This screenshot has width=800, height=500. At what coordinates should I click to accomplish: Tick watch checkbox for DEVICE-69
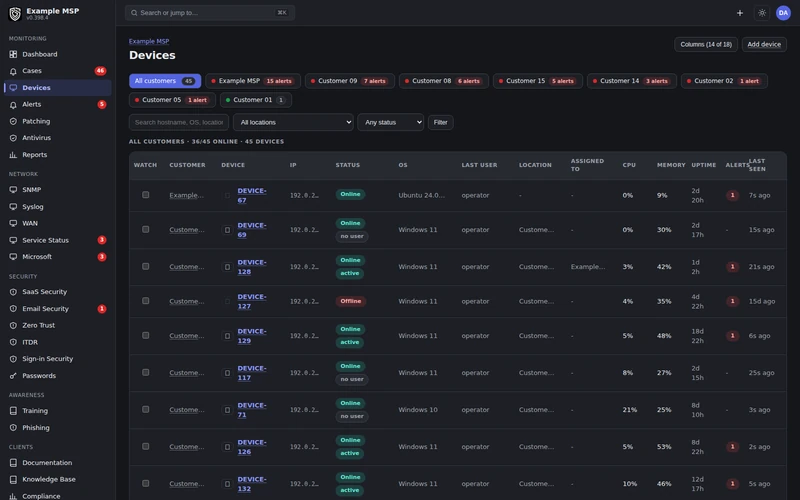pos(146,230)
